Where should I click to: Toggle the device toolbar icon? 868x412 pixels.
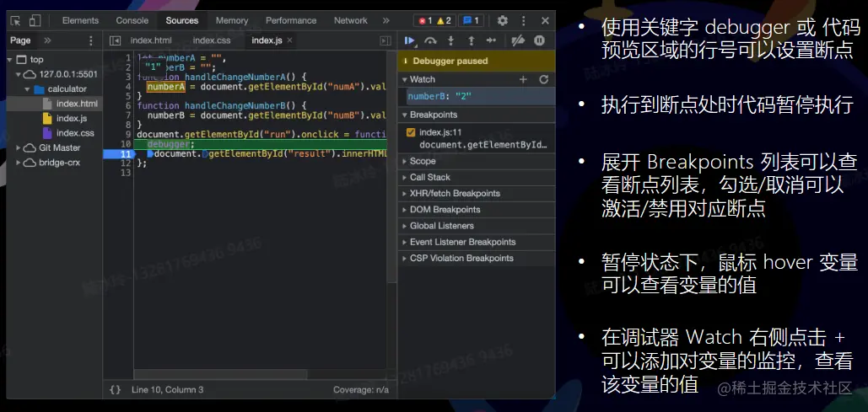(x=35, y=20)
